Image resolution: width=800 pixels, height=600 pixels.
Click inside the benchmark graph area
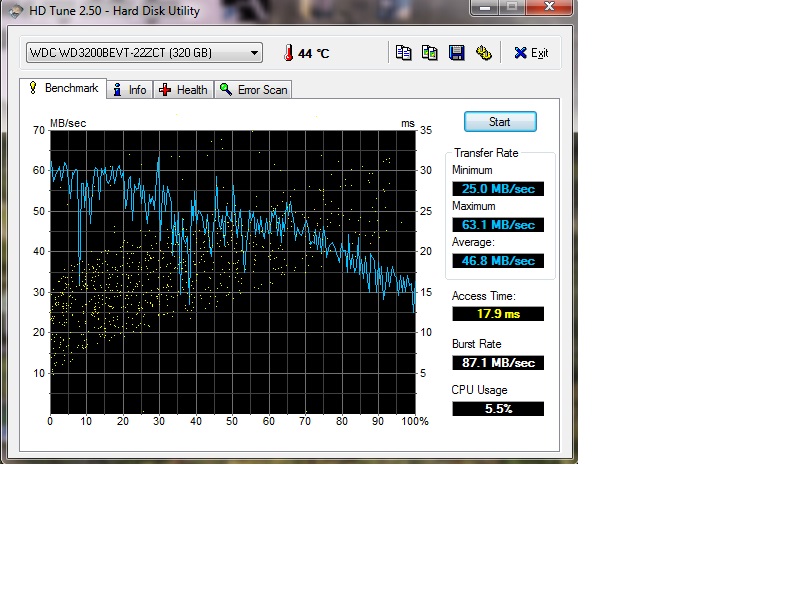point(232,270)
